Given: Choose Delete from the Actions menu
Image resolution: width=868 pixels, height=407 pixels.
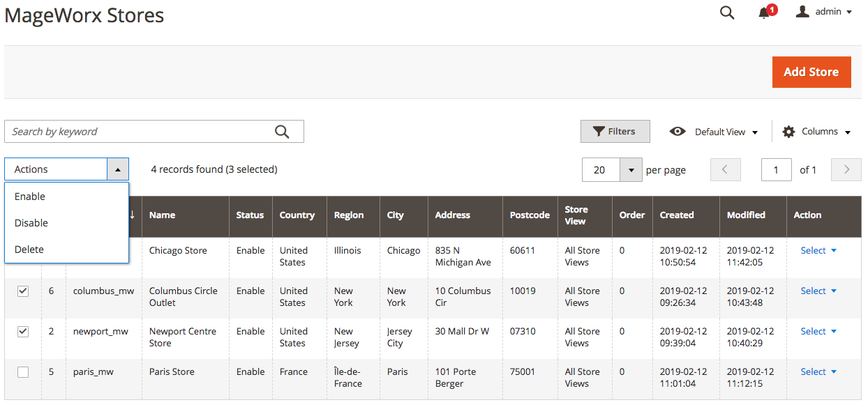Looking at the screenshot, I should pos(67,249).
